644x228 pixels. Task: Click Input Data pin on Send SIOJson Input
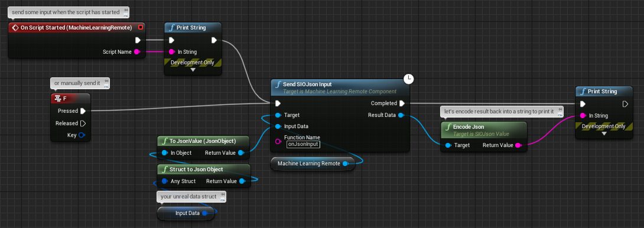[278, 126]
